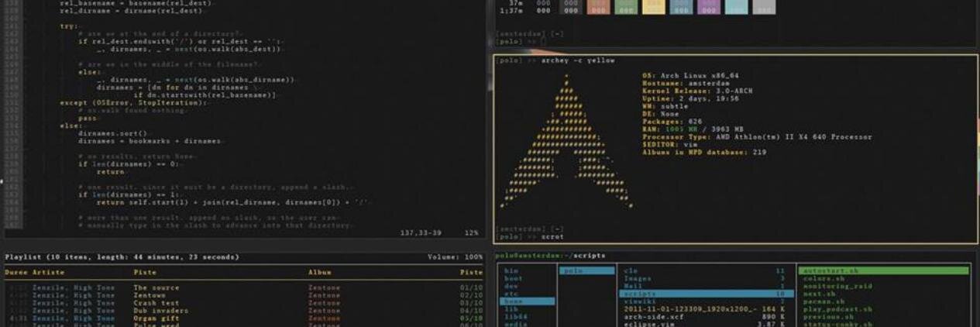Click the 'except (OSError, StopIteration):' line
Image resolution: width=980 pixels, height=327 pixels.
click(134, 102)
